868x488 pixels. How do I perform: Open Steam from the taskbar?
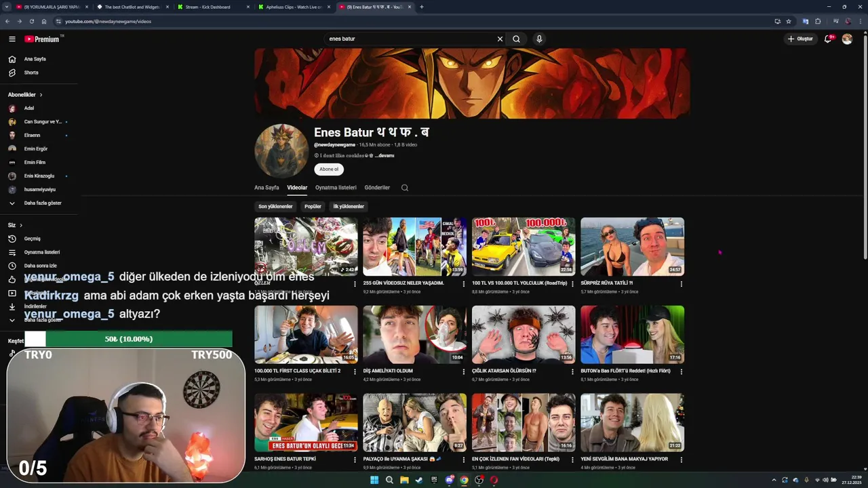pos(419,480)
